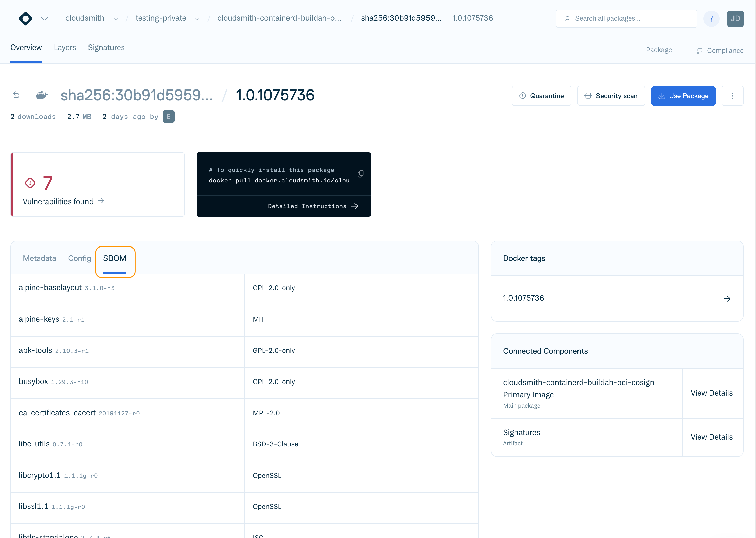Click the arrow next to Vulnerabilities found
The width and height of the screenshot is (756, 538).
pos(101,201)
